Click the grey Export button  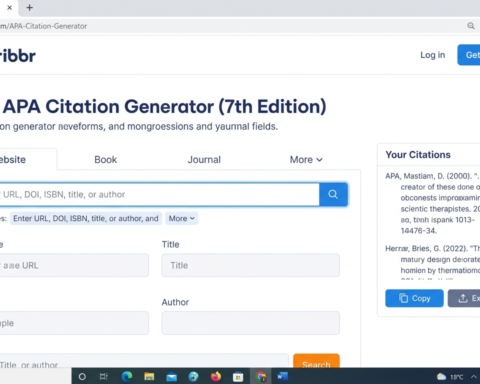click(464, 298)
